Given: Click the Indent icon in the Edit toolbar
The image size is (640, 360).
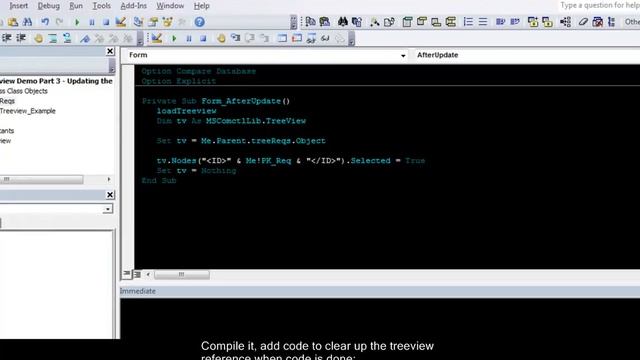Looking at the screenshot, I should click(x=7, y=38).
